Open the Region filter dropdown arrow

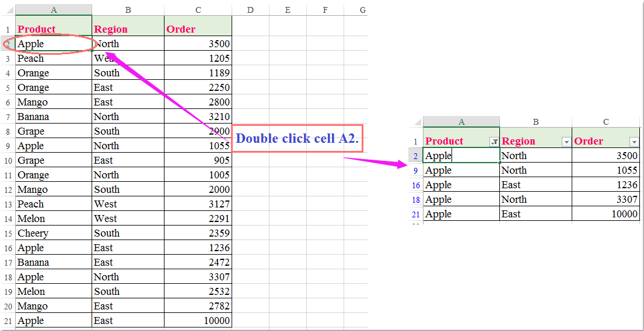click(565, 142)
